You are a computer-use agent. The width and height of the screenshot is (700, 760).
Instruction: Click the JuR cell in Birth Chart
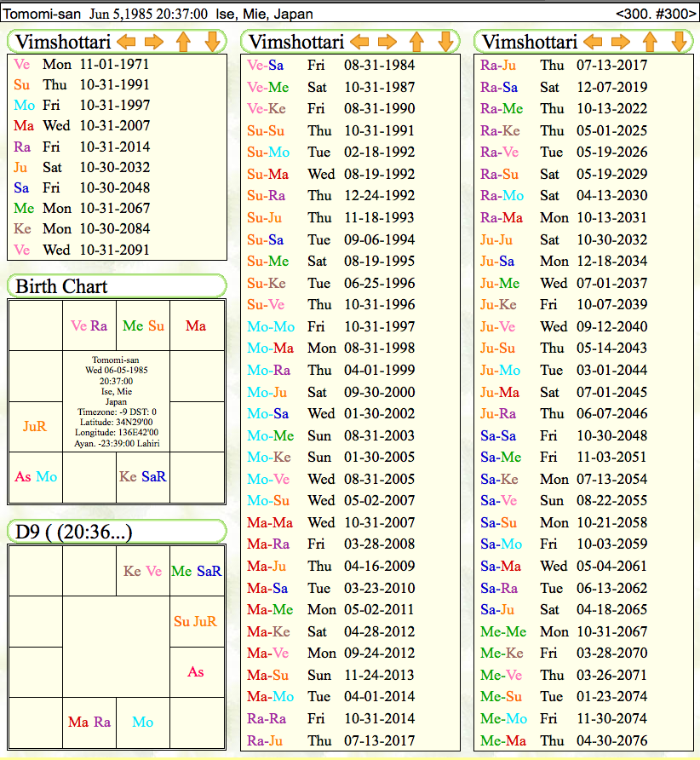click(x=35, y=426)
